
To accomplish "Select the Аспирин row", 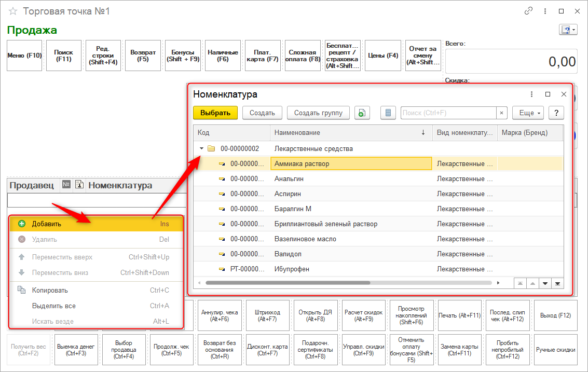I will pyautogui.click(x=378, y=194).
